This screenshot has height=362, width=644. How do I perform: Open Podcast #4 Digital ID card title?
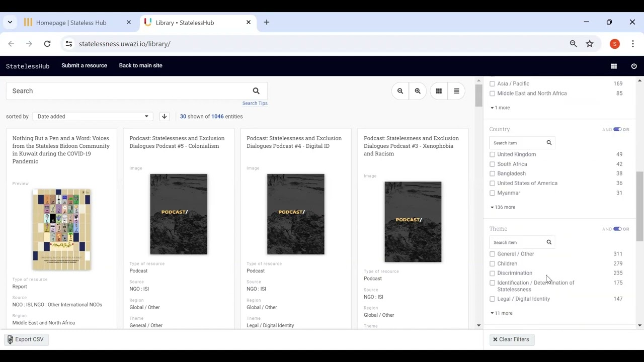tap(294, 142)
